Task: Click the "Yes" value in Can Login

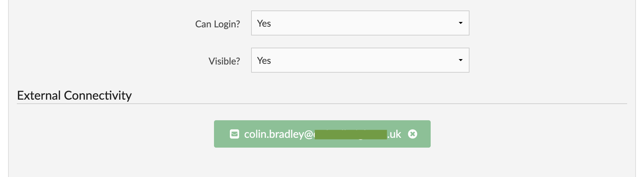Action: point(264,23)
